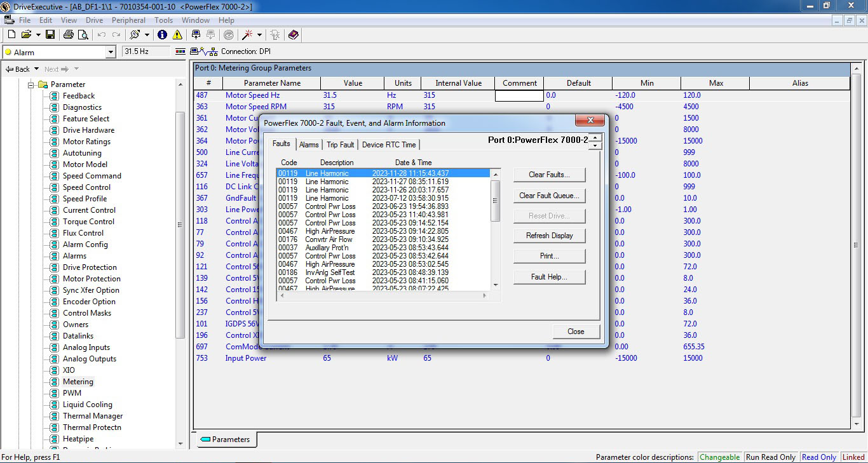Click the fault list vertical scrollbar
This screenshot has height=463, width=868.
pos(496,229)
